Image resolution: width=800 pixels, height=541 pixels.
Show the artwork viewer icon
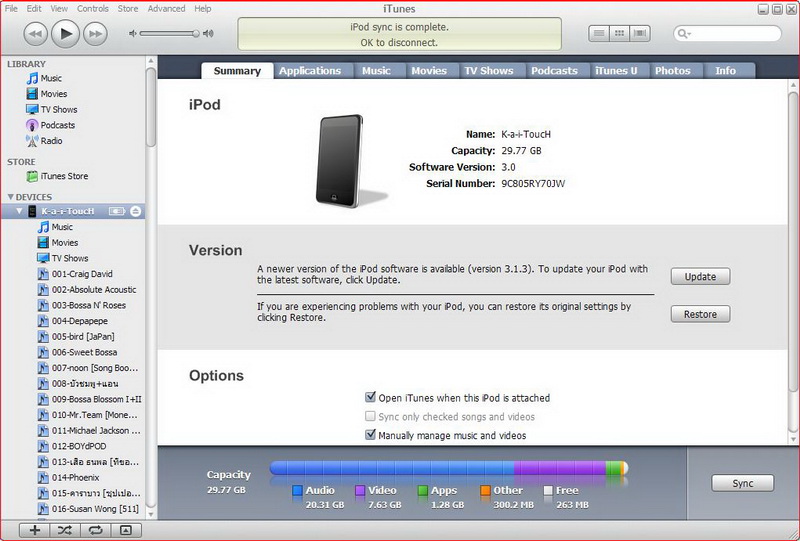(x=125, y=530)
